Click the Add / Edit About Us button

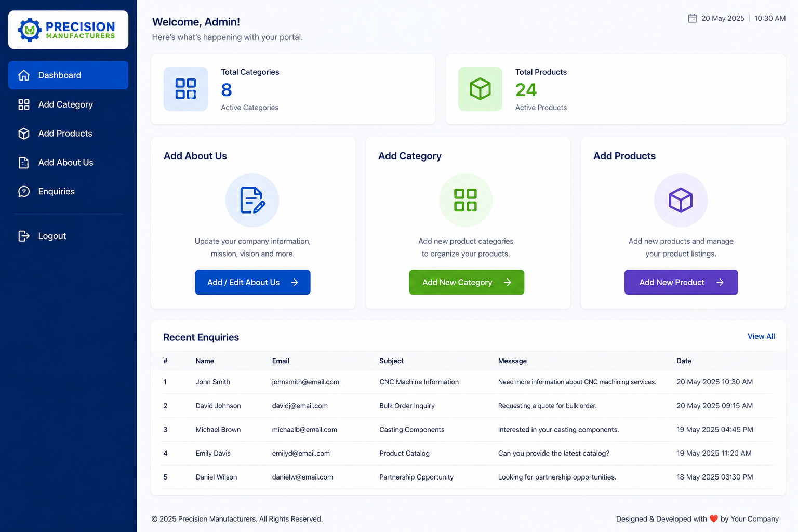(252, 282)
